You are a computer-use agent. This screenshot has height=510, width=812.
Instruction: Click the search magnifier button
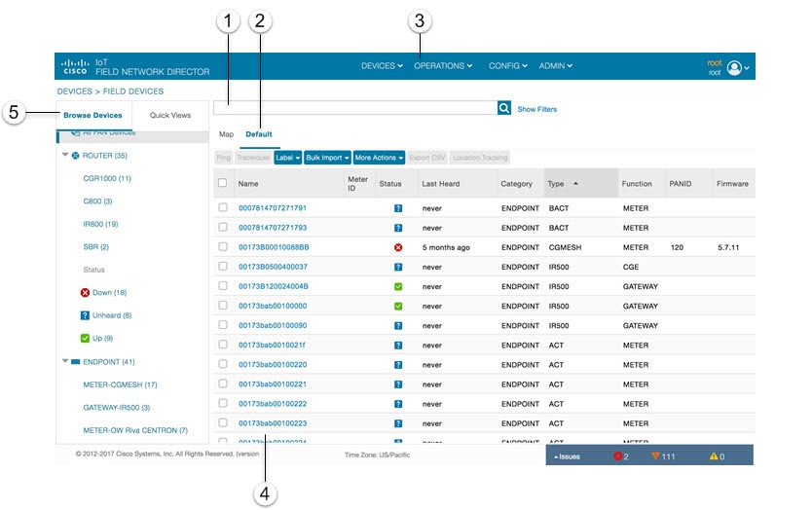click(x=504, y=108)
